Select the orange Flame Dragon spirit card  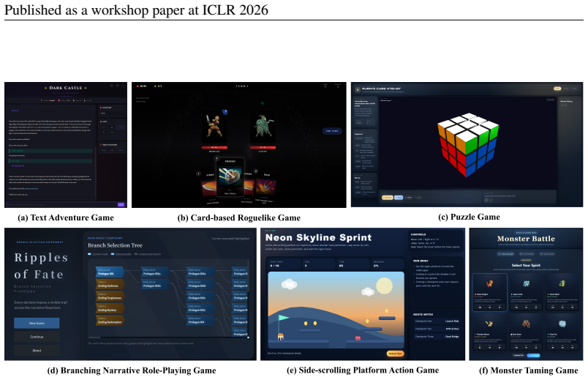[x=490, y=291]
